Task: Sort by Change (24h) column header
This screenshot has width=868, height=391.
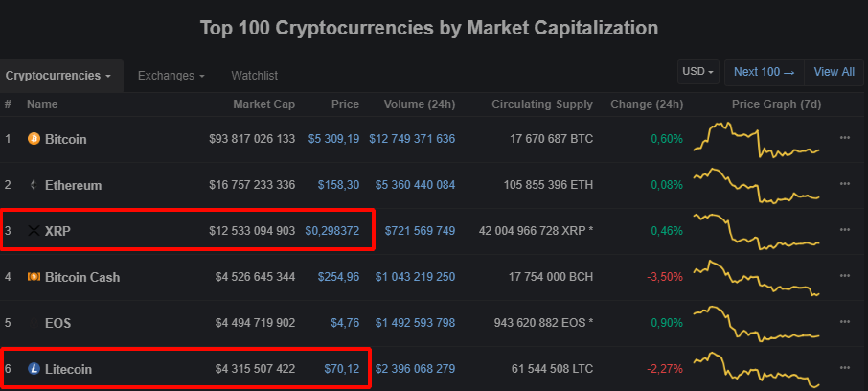Action: click(x=647, y=104)
